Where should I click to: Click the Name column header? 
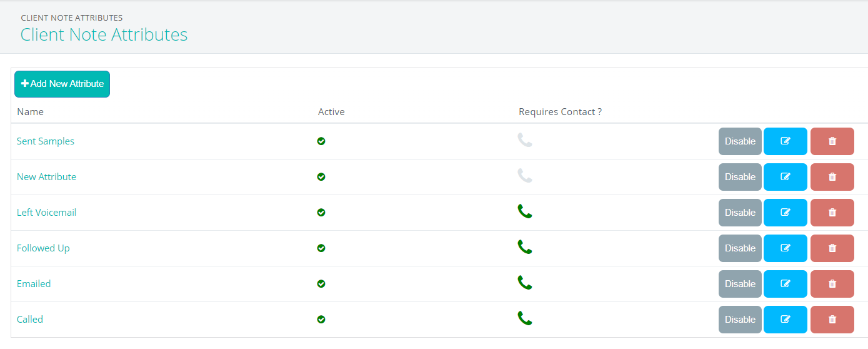click(x=30, y=112)
